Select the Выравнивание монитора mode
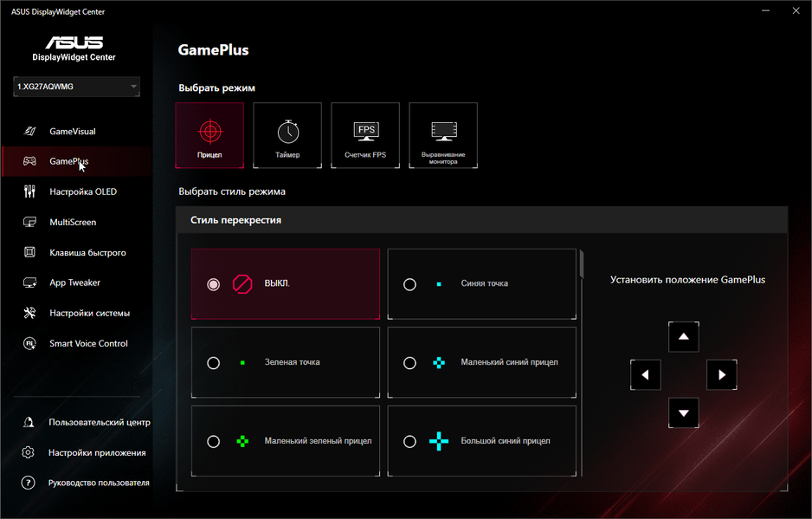 [443, 135]
